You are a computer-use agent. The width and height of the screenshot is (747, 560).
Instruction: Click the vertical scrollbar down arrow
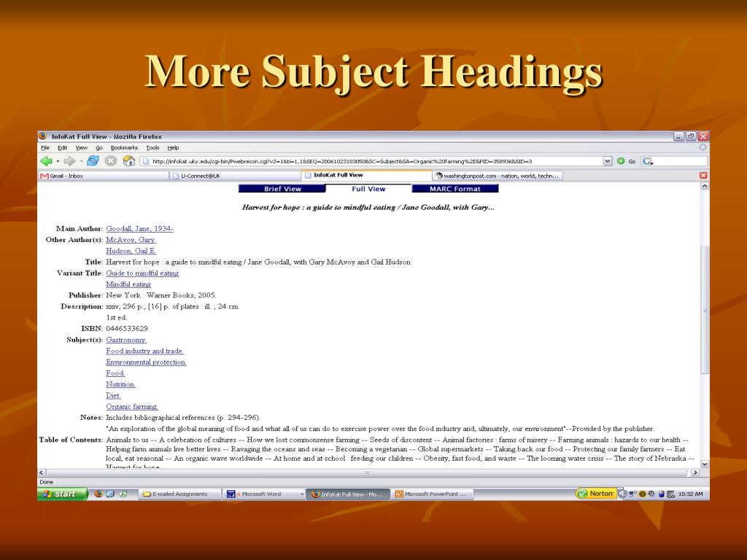pyautogui.click(x=705, y=464)
